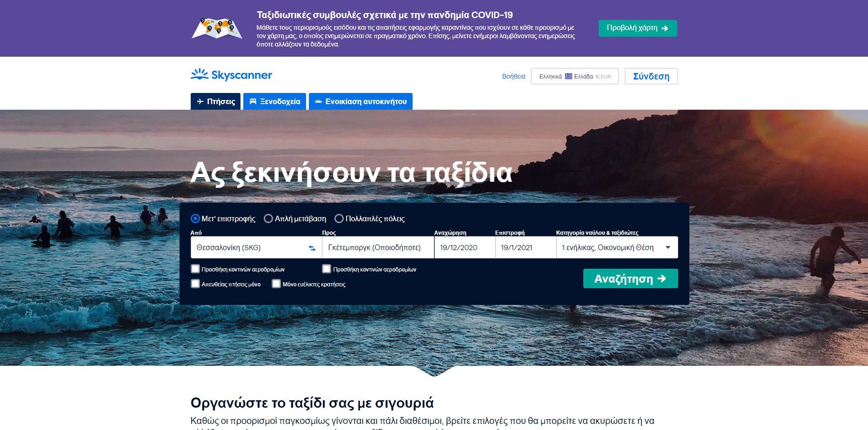Screen dimensions: 868x430
Task: Open the language and currency selector
Action: click(575, 76)
